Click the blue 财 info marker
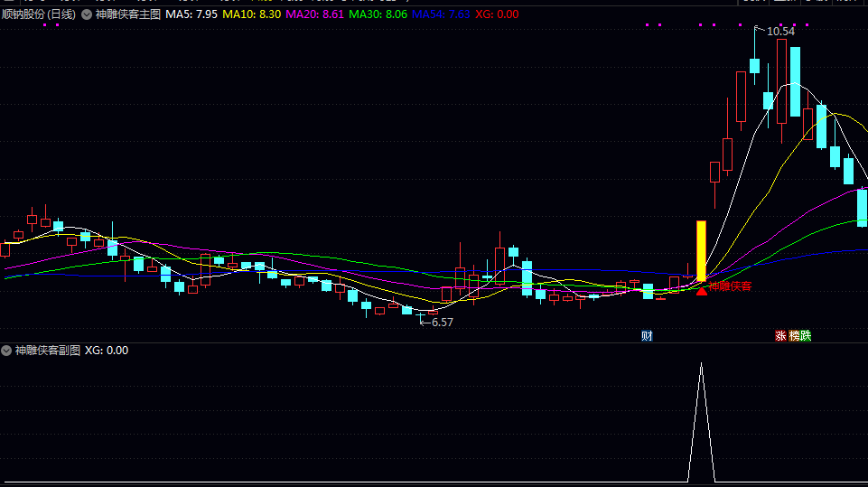 pos(647,335)
